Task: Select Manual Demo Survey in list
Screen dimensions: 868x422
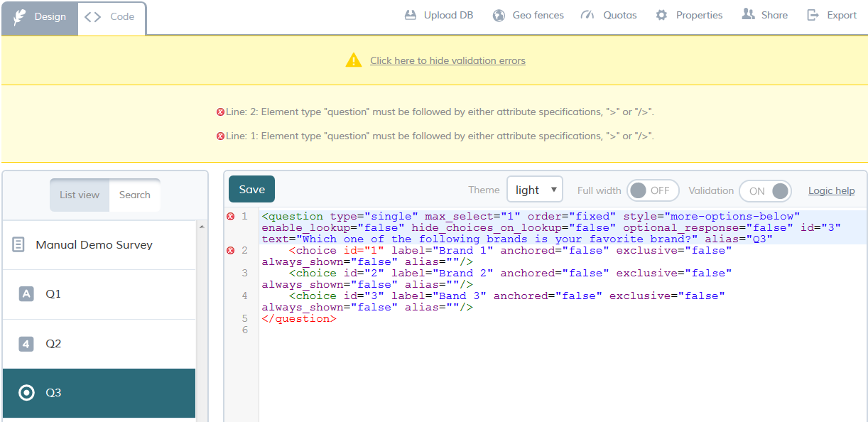Action: (99, 244)
